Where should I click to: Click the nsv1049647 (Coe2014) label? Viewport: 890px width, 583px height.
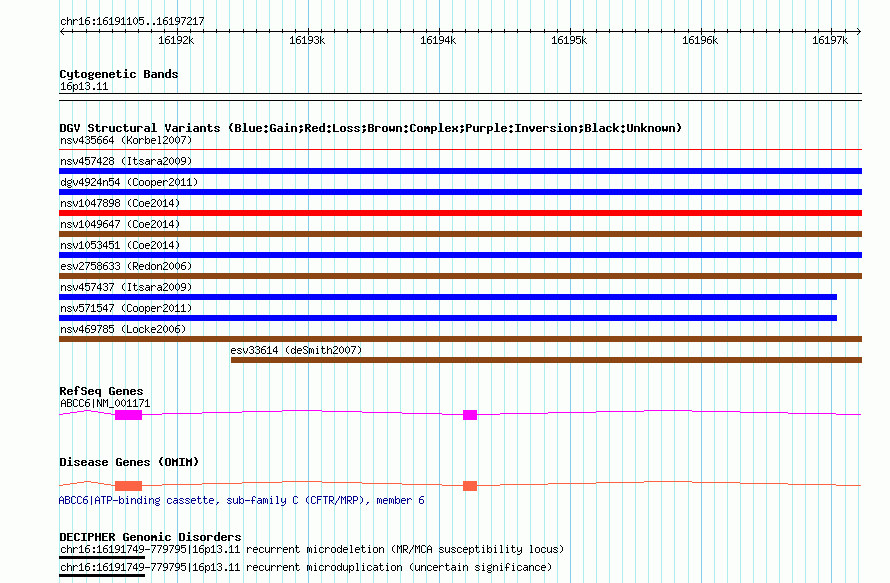tap(120, 224)
